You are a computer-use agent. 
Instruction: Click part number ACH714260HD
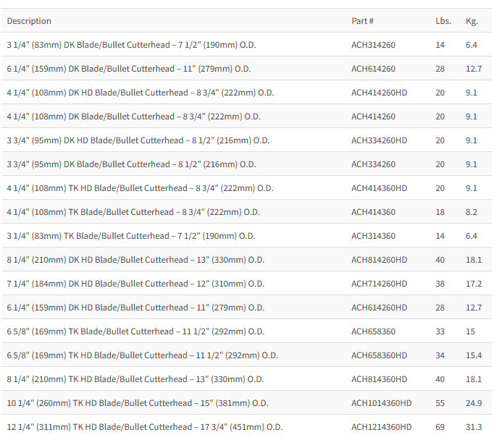[x=379, y=284]
